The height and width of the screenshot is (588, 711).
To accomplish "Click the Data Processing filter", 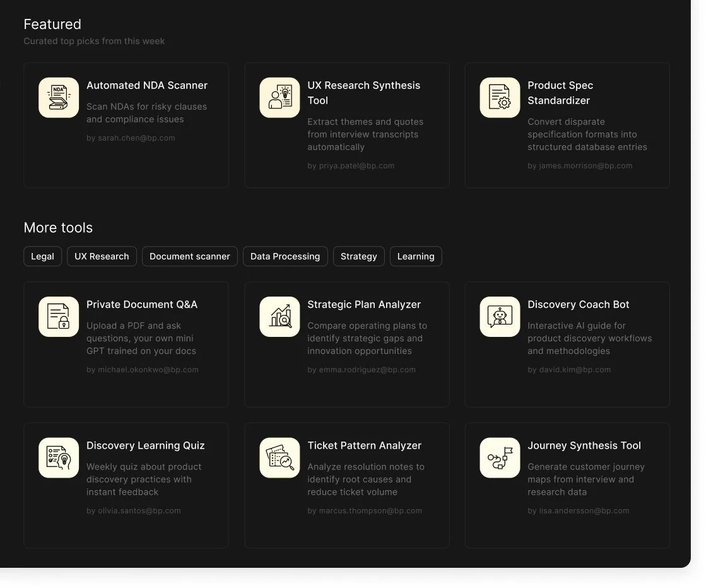I will (x=285, y=256).
